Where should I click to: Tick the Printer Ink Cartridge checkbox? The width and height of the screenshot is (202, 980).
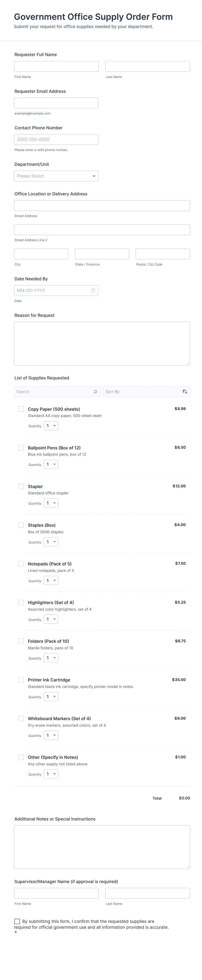pyautogui.click(x=21, y=679)
